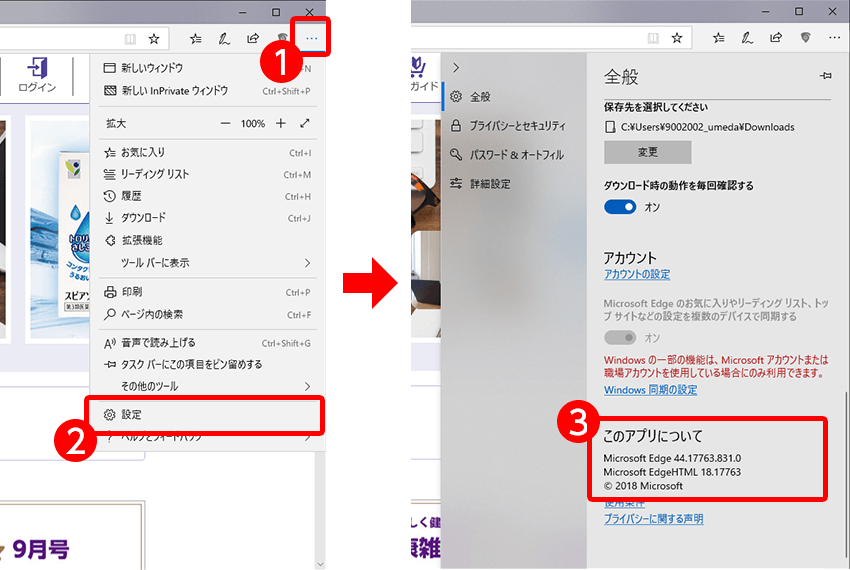Select 詳細設定 settings tab
Viewport: 850px width, 570px height.
tap(515, 184)
